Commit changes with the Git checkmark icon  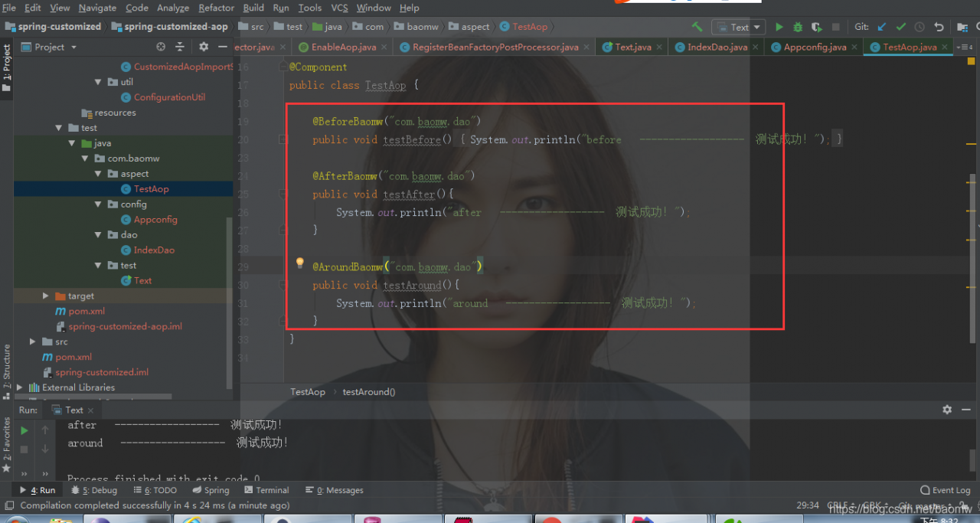click(x=900, y=27)
